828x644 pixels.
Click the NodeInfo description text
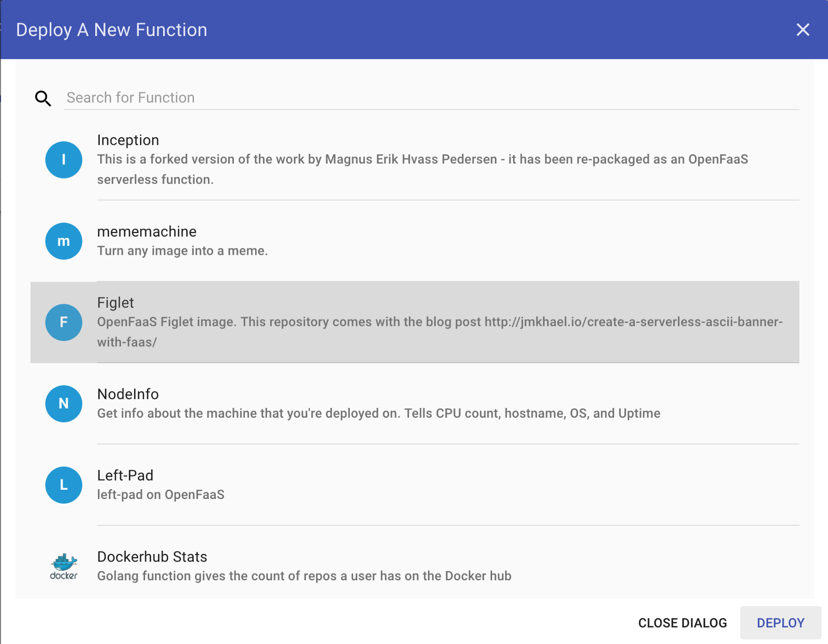[378, 414]
